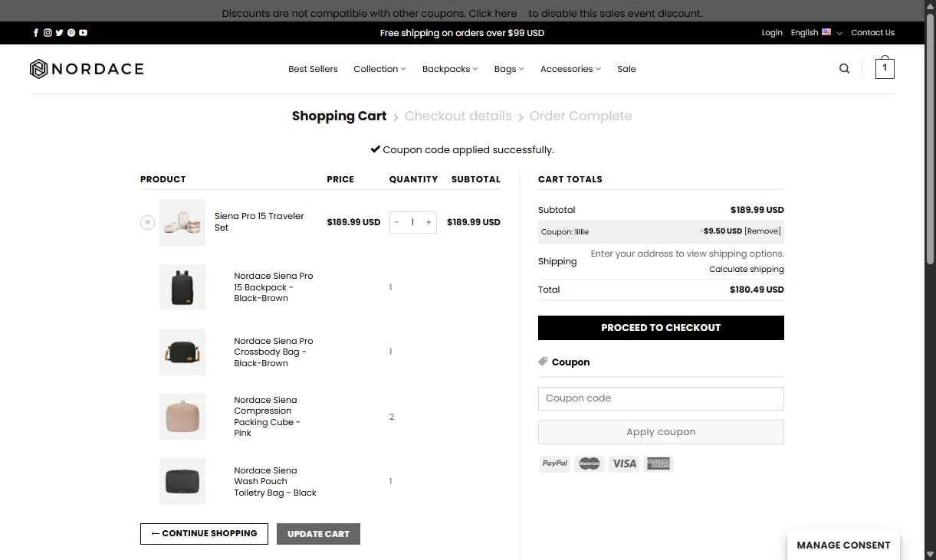The image size is (936, 560).
Task: Click the Update Cart button
Action: click(318, 534)
